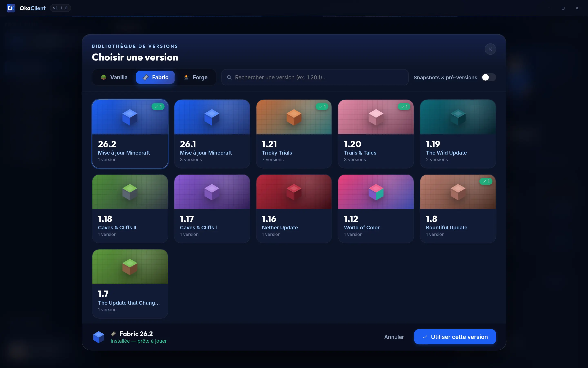Screen dimensions: 588x368
Task: Click the blue cube beside Fabric 26.2 footer
Action: [99, 337]
